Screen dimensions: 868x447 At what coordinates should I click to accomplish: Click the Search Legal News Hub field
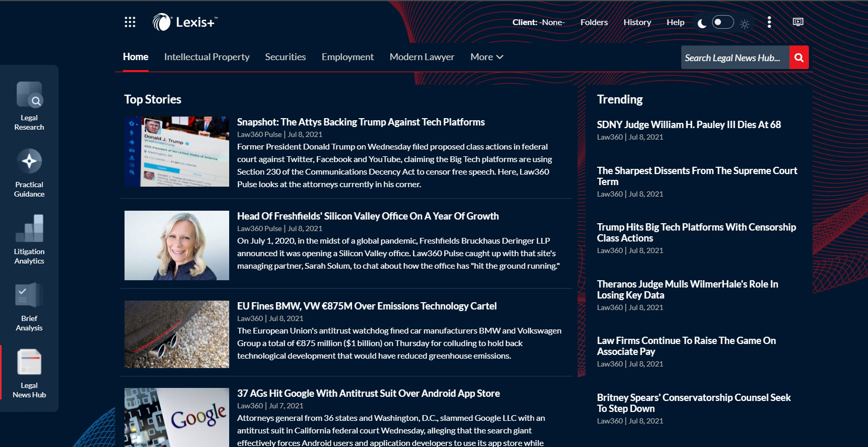734,58
